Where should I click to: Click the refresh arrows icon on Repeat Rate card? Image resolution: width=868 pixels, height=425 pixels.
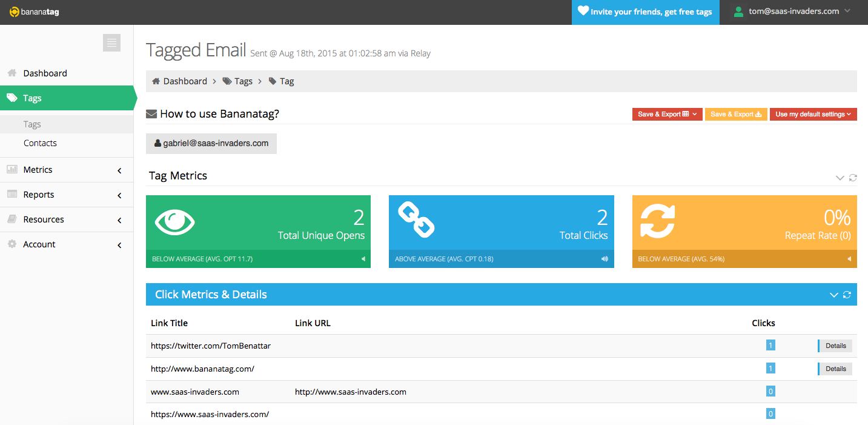(x=657, y=221)
